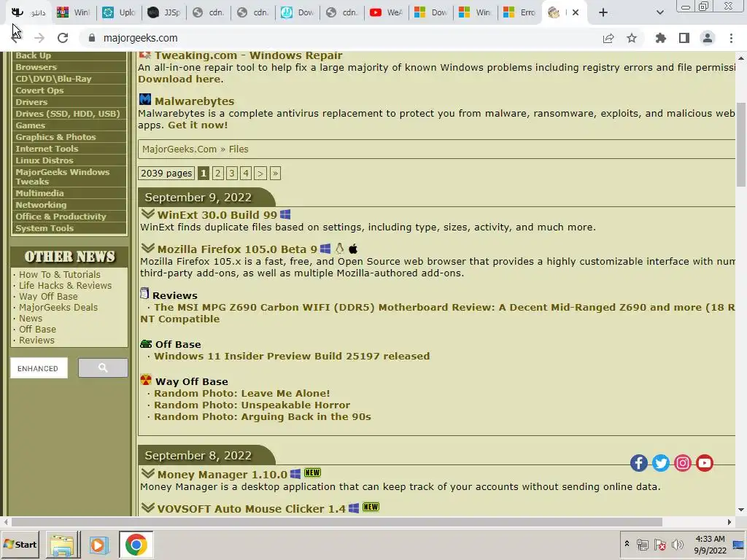Switch to the Uplo browser tab
Screen dimensions: 747x560
coord(119,13)
